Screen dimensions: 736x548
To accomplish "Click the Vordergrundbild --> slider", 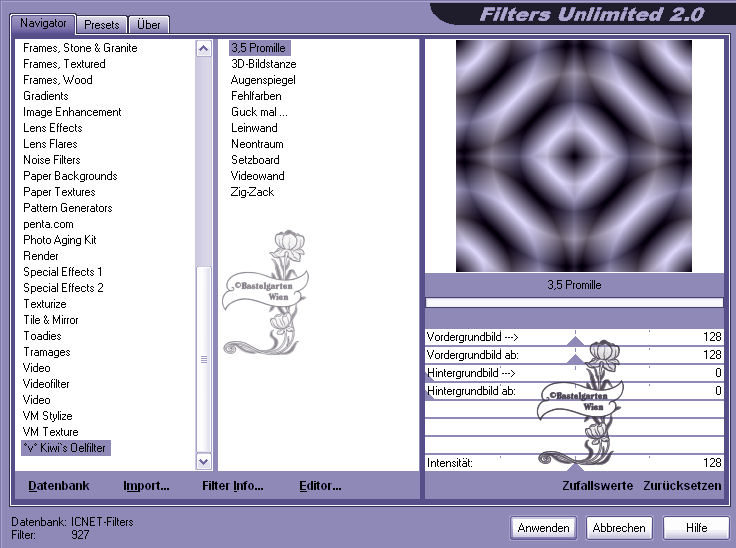I will pyautogui.click(x=574, y=337).
